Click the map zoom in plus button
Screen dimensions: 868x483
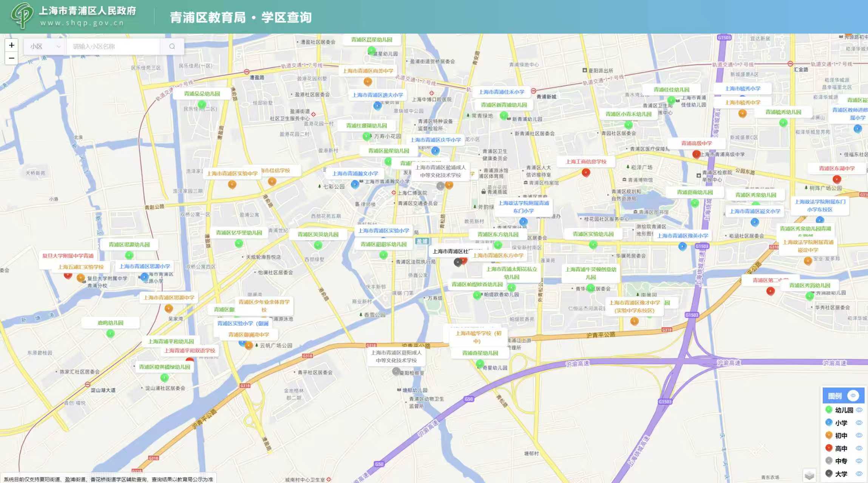click(12, 45)
